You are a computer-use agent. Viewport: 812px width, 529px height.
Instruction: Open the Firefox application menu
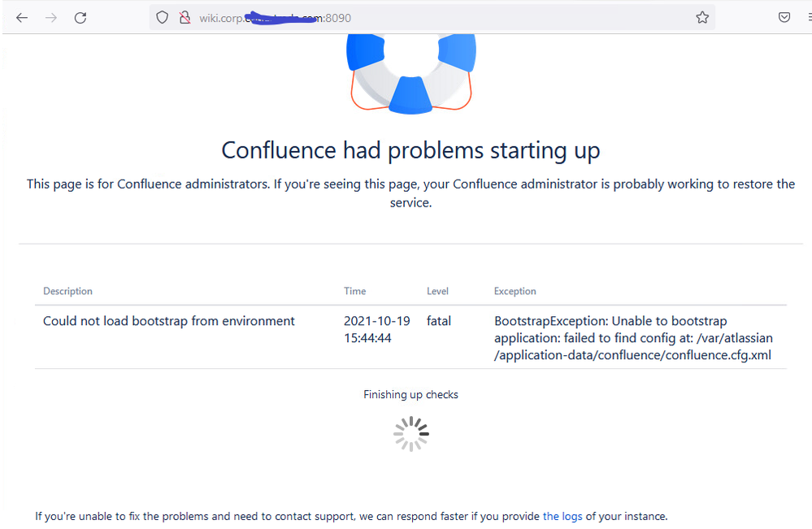point(807,16)
